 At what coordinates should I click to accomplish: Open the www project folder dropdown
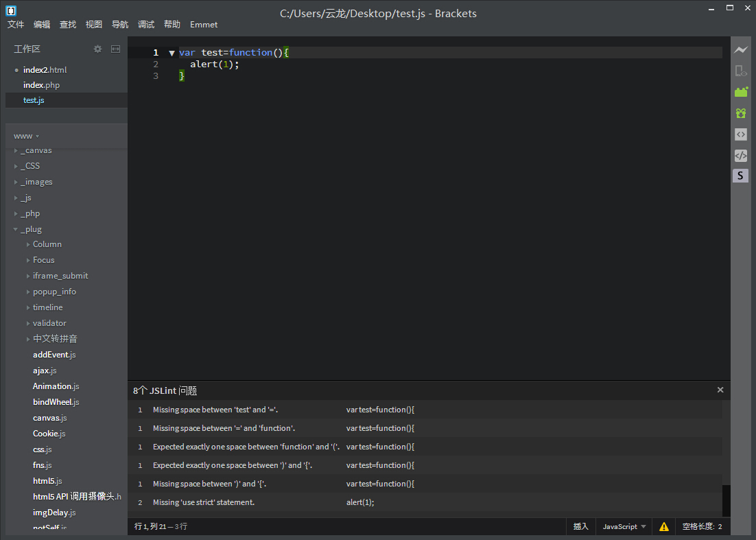(27, 136)
